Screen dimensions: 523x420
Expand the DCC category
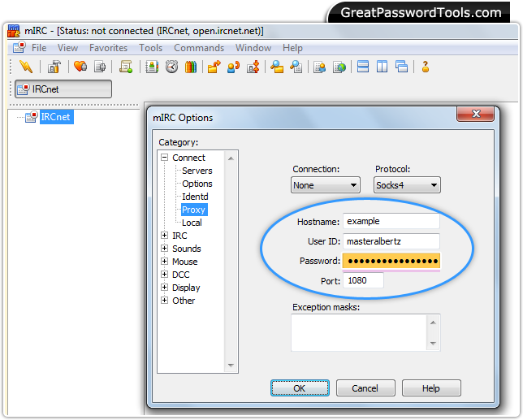point(164,275)
